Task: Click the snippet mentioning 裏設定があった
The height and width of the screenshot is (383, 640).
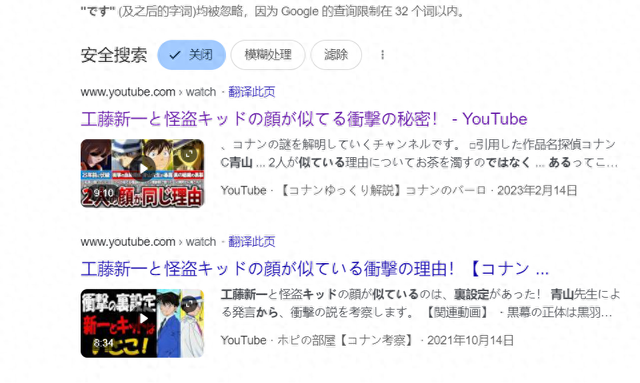Action: point(420,303)
